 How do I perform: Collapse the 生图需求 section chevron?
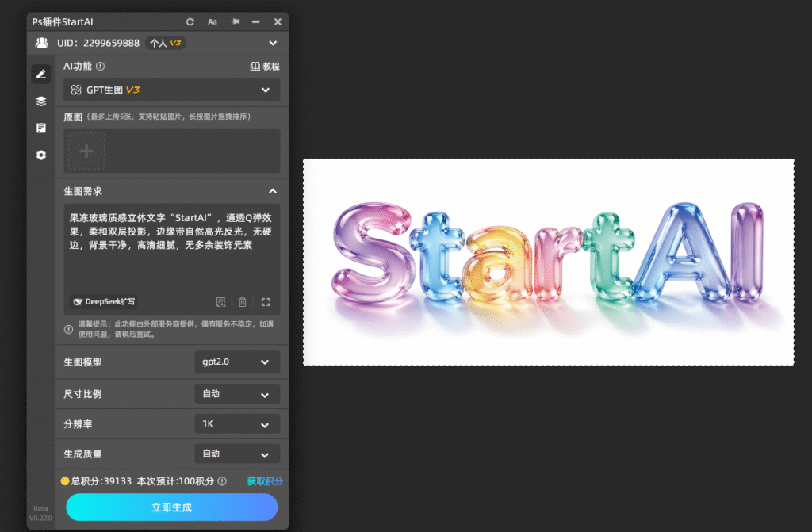tap(273, 192)
